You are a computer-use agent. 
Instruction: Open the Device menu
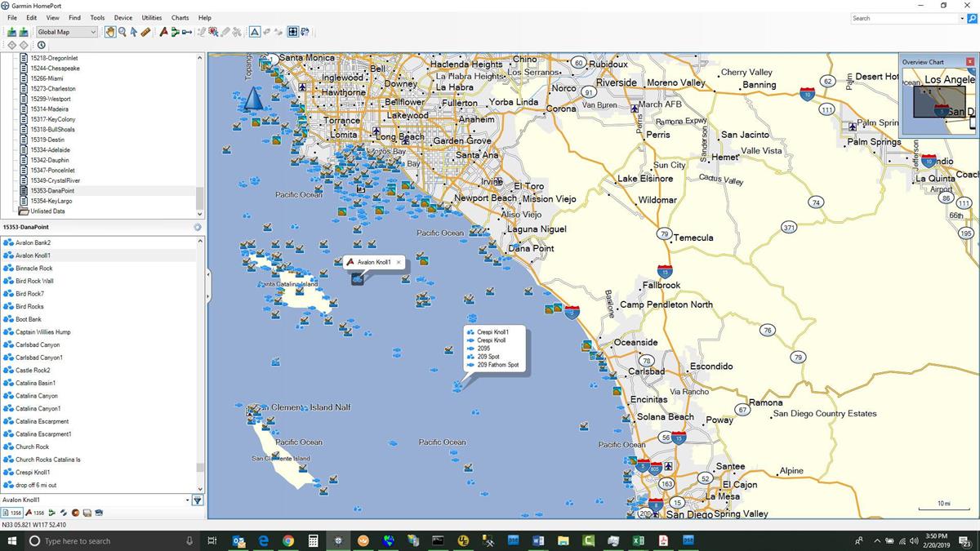tap(123, 17)
